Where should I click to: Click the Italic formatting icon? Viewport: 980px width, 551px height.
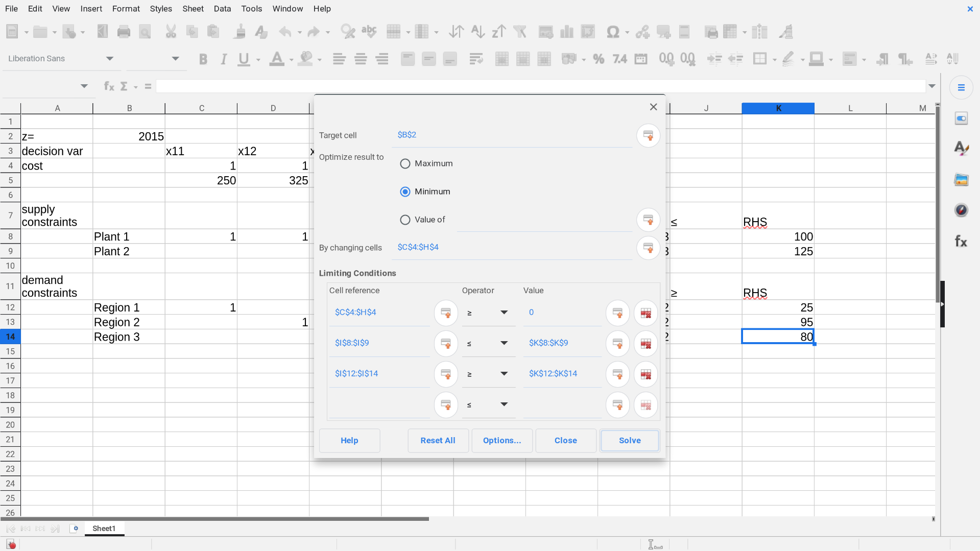pos(224,59)
